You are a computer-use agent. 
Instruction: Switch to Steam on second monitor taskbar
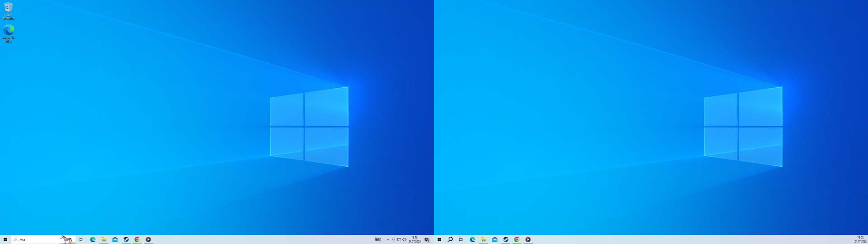pyautogui.click(x=506, y=239)
